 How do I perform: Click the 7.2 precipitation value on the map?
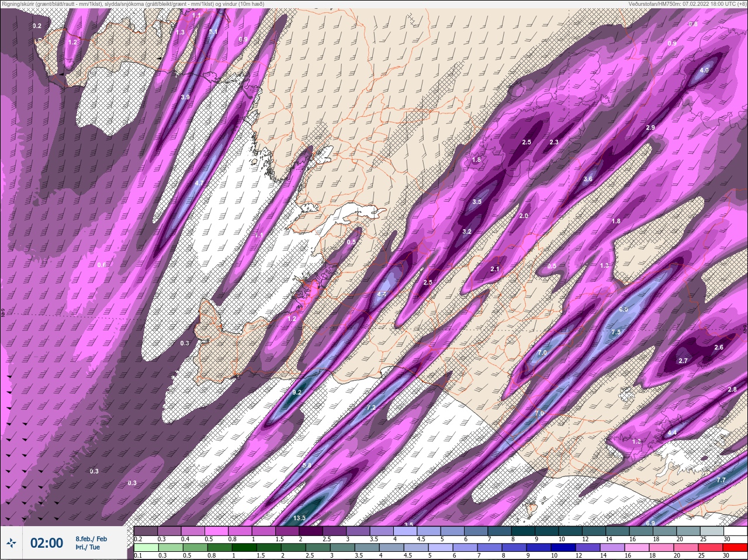[370, 407]
